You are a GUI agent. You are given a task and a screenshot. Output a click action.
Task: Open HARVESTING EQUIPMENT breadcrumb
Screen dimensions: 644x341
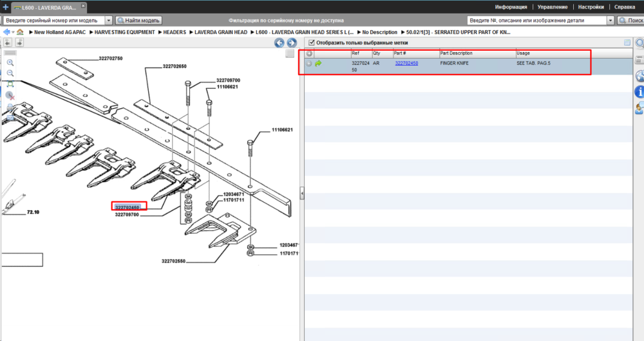coord(124,32)
